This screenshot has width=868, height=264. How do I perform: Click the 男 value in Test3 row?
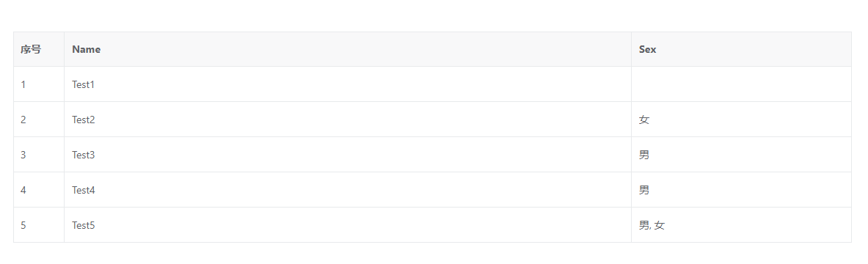643,155
